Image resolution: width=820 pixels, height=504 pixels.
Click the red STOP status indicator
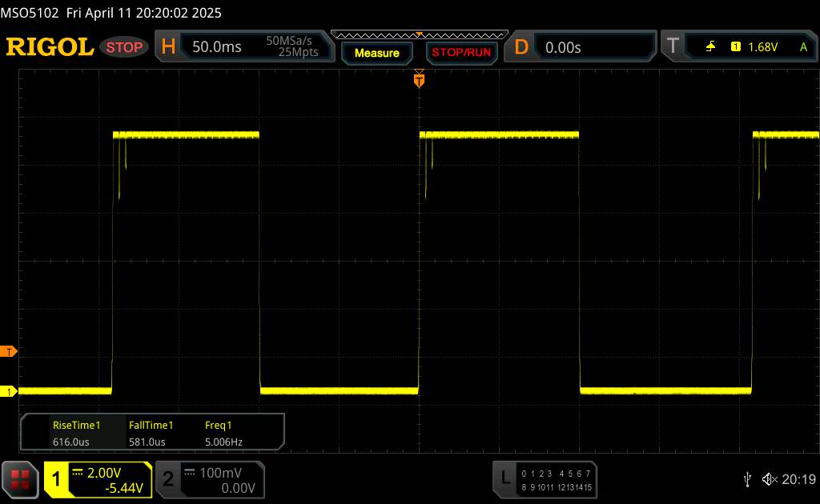[125, 47]
